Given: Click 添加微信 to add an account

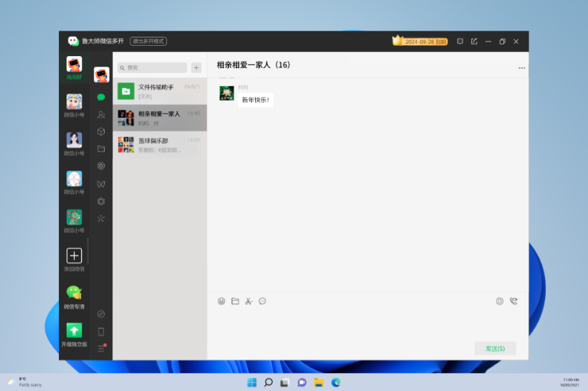Looking at the screenshot, I should (74, 260).
